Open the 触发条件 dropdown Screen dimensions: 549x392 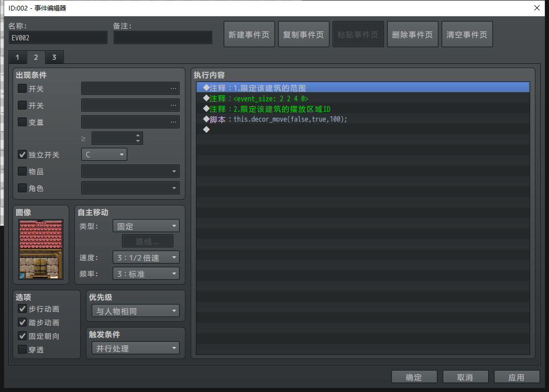136,348
